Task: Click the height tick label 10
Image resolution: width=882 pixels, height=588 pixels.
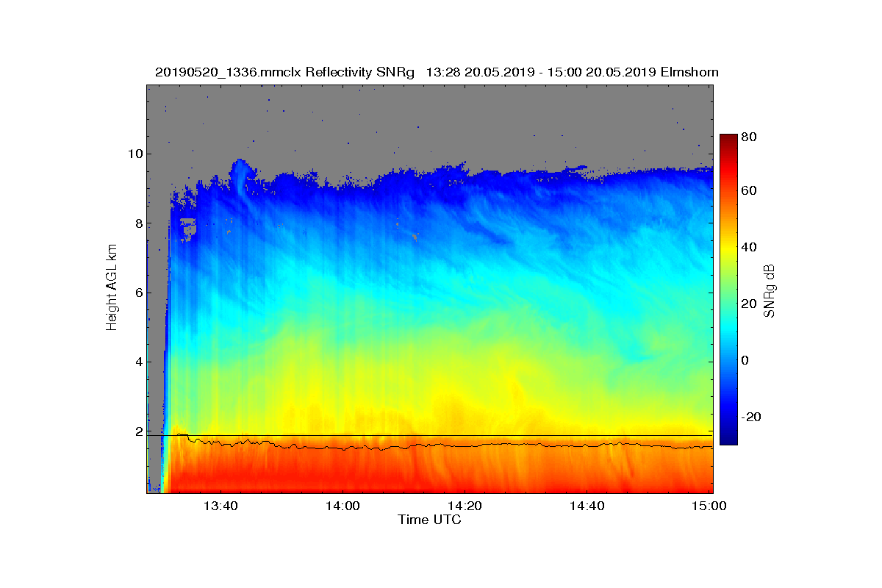Action: 135,154
